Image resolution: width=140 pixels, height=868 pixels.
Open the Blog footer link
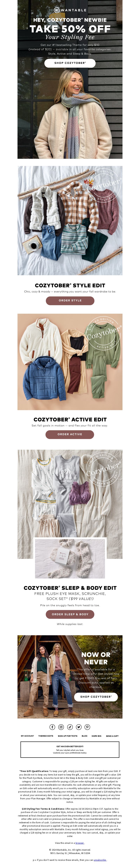tap(85, 736)
